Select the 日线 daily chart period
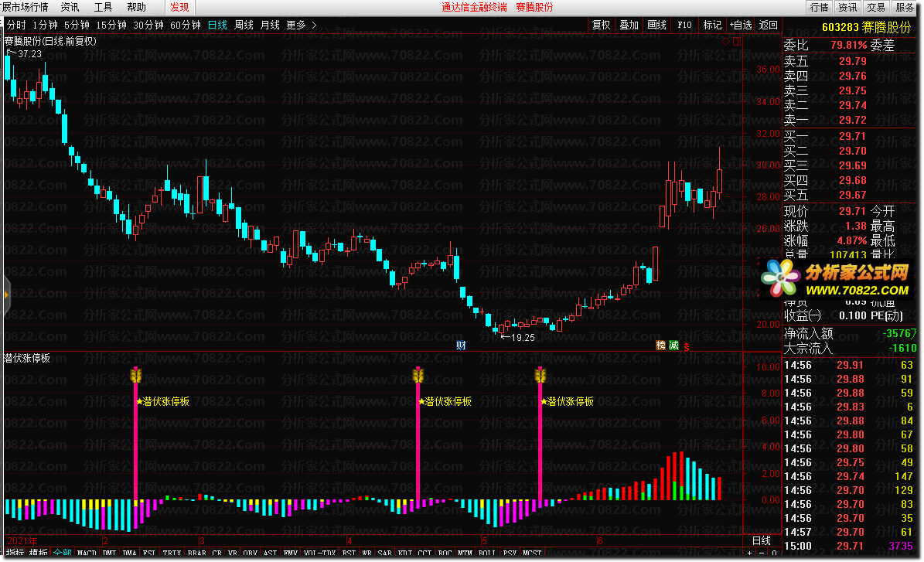 (x=217, y=25)
